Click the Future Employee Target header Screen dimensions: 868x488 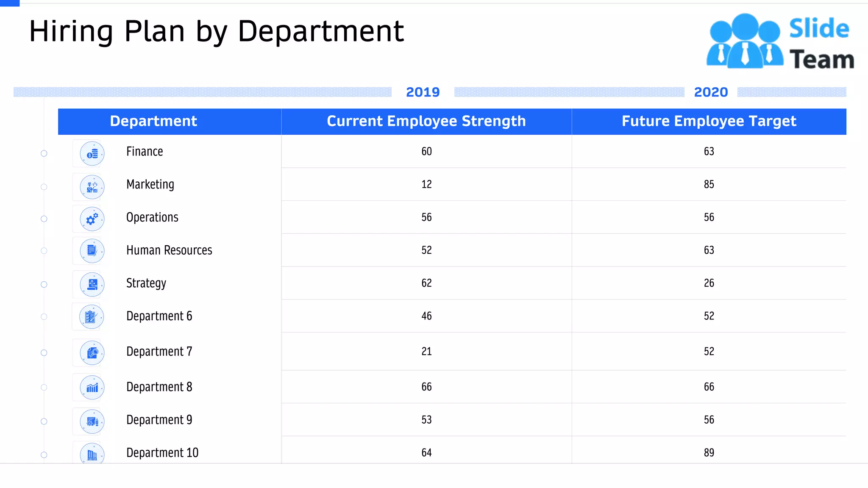(x=709, y=121)
